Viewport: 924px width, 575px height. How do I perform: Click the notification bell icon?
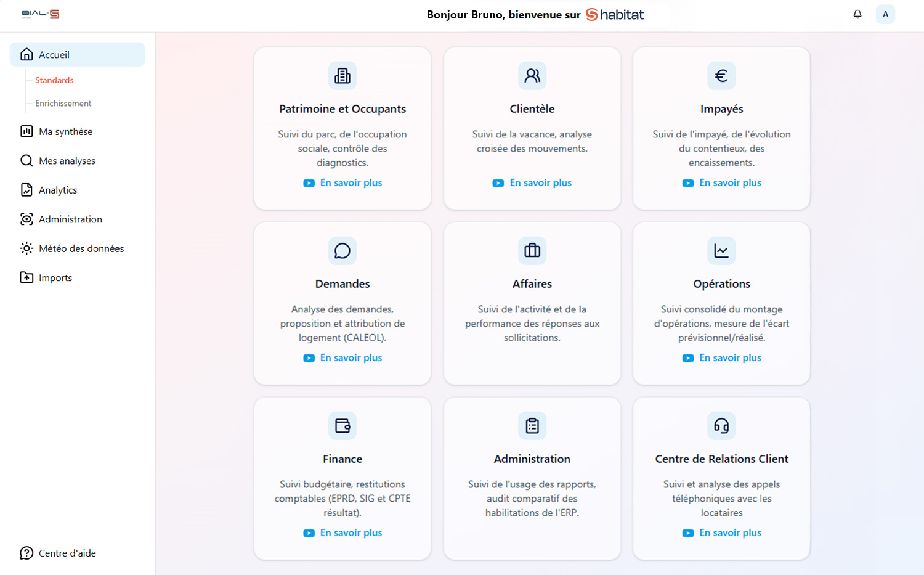pyautogui.click(x=857, y=14)
